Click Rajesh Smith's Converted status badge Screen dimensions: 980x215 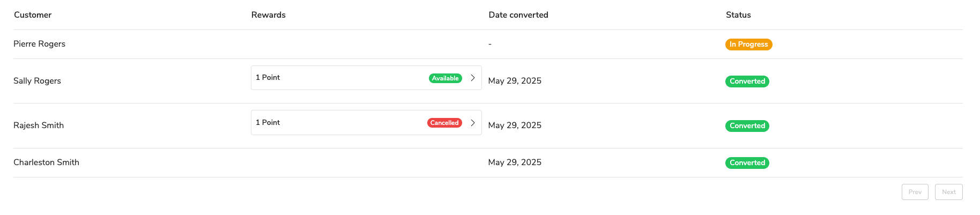pyautogui.click(x=747, y=126)
